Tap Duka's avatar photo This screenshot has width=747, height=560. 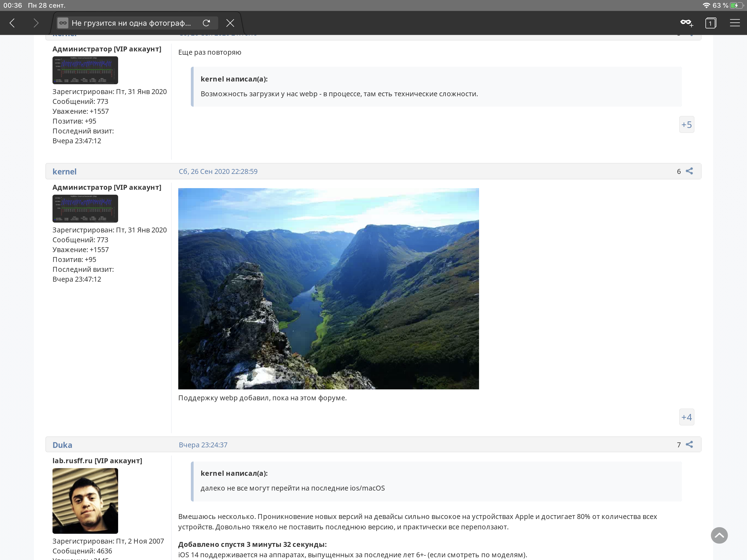[85, 501]
